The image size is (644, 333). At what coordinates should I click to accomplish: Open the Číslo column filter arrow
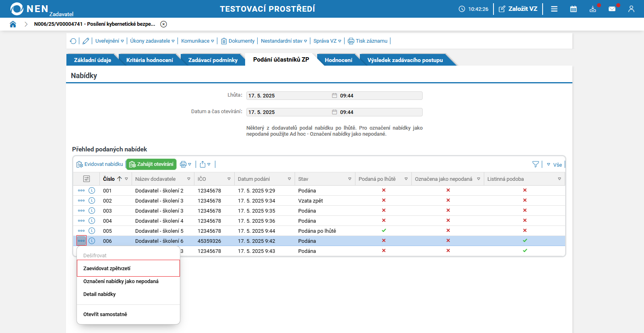point(126,179)
